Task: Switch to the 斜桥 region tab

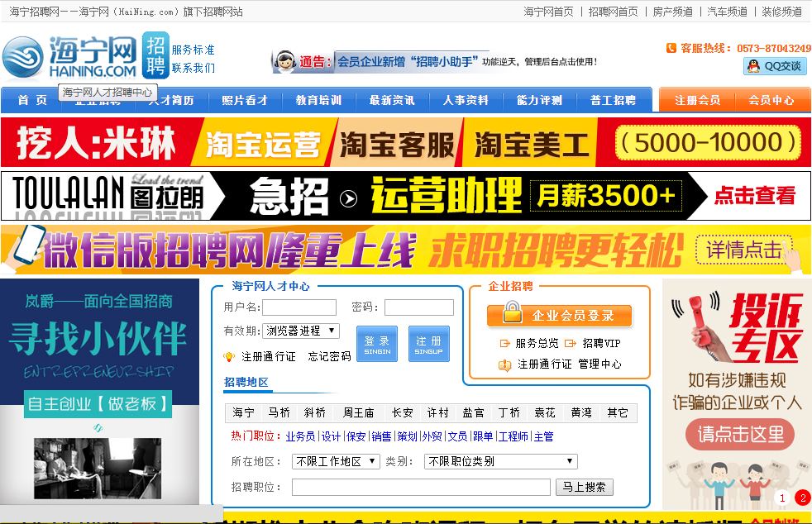Action: [x=315, y=412]
